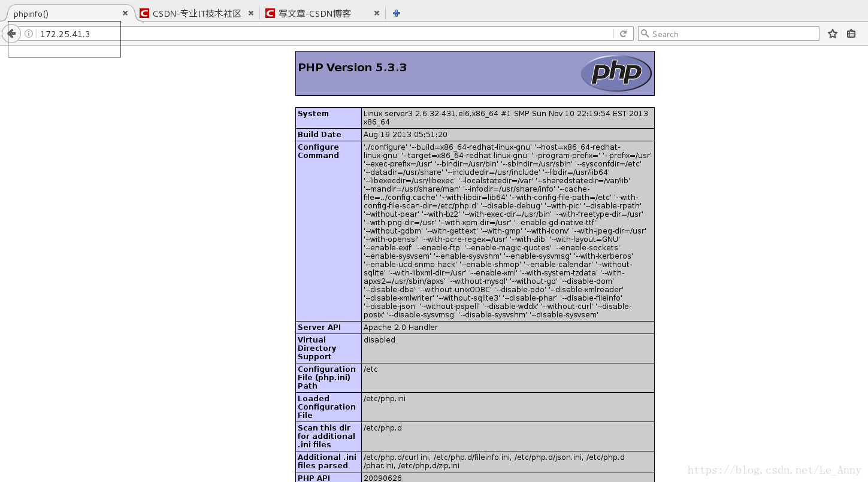This screenshot has height=482, width=868.
Task: Click the /etc/php.ini value
Action: click(x=385, y=399)
